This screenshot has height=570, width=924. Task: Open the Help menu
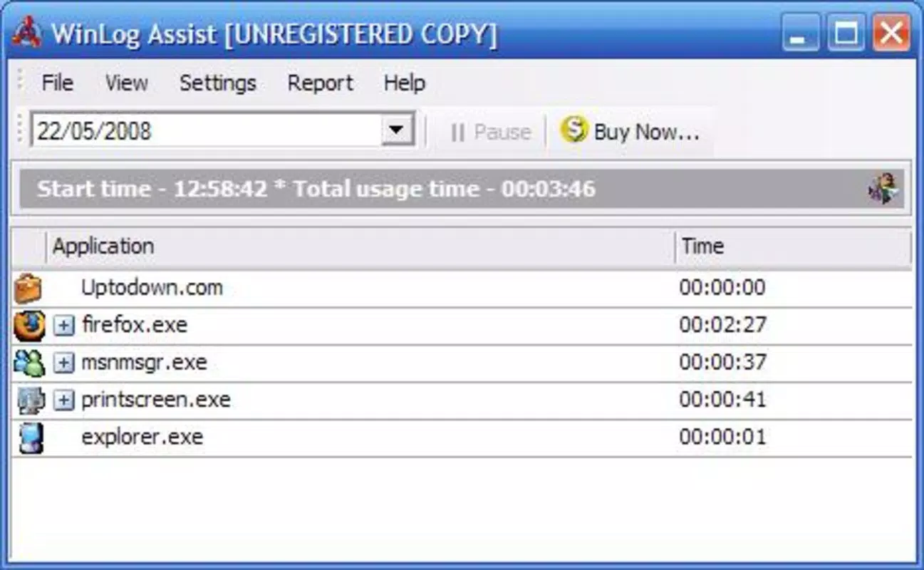[x=404, y=83]
